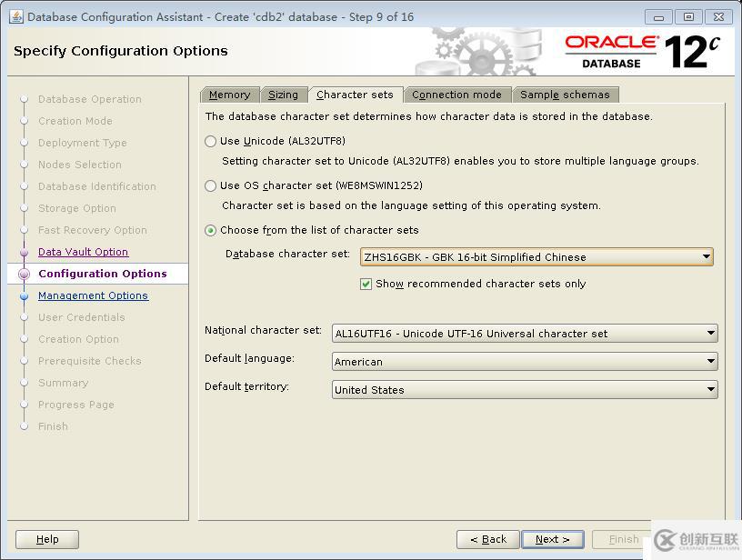Click the 'National character set:' label
The image size is (742, 560).
[263, 330]
